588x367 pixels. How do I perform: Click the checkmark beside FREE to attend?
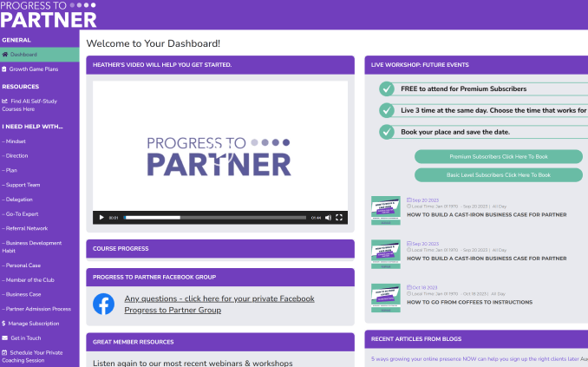pos(387,89)
